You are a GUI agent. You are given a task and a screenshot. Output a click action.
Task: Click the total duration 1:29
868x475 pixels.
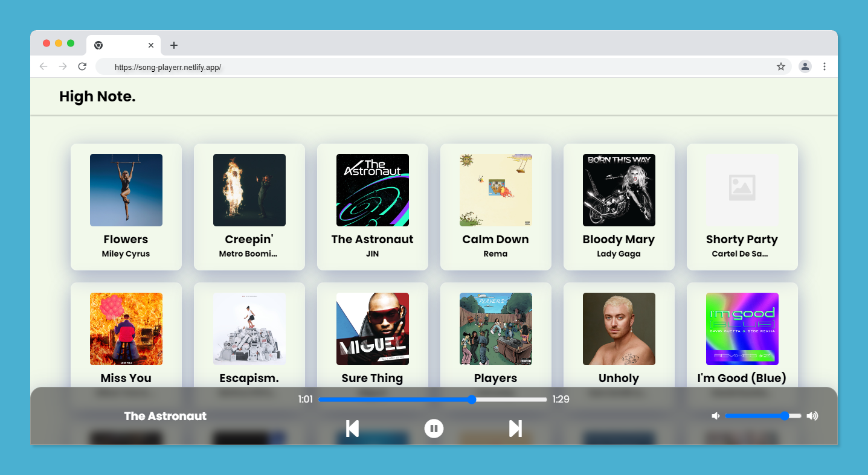(561, 400)
